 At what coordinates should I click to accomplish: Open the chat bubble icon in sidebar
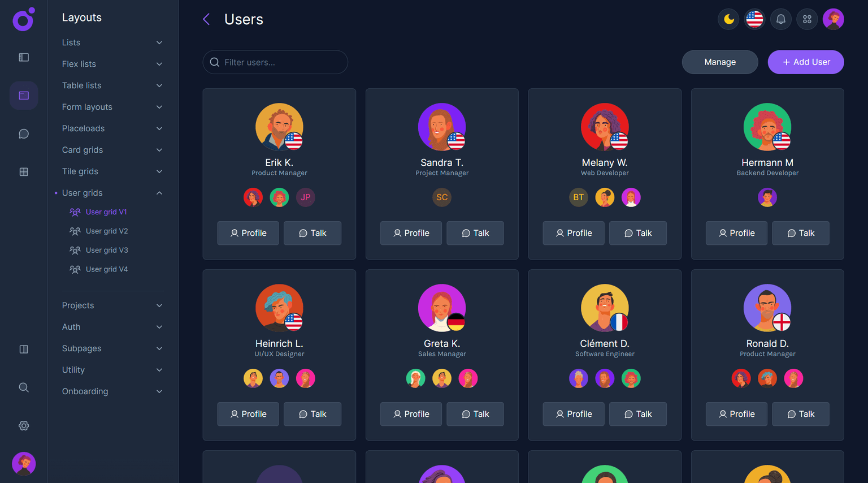(24, 133)
